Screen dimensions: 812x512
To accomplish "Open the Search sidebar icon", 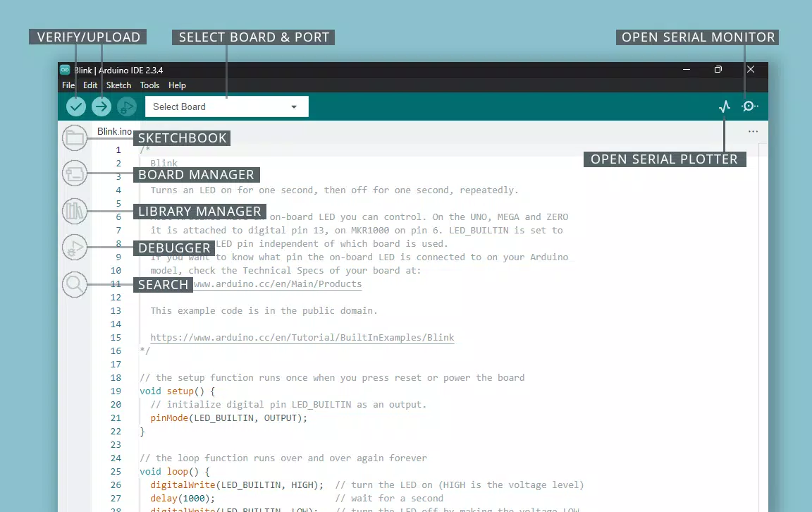I will [x=75, y=284].
